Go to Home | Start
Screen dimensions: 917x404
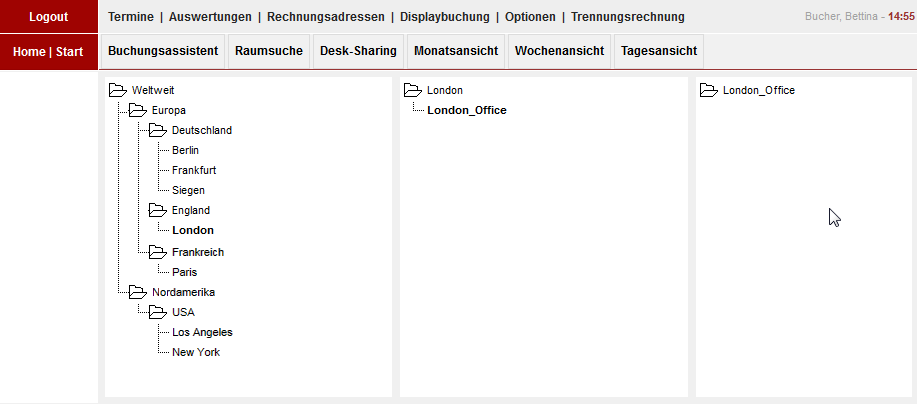click(49, 51)
